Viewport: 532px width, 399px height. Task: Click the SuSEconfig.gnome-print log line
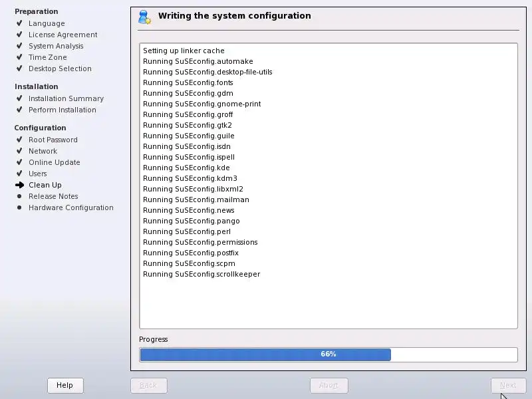click(x=202, y=104)
